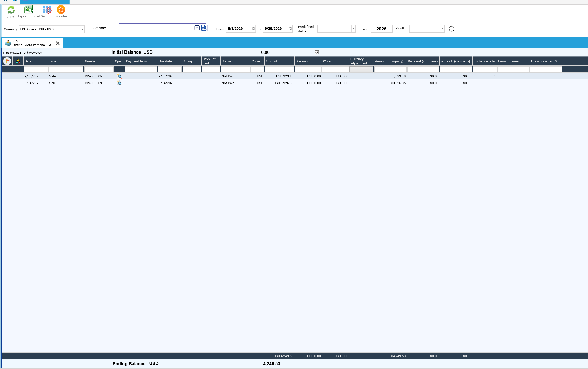
Task: Click the circular reload icon beside Month
Action: tap(451, 29)
